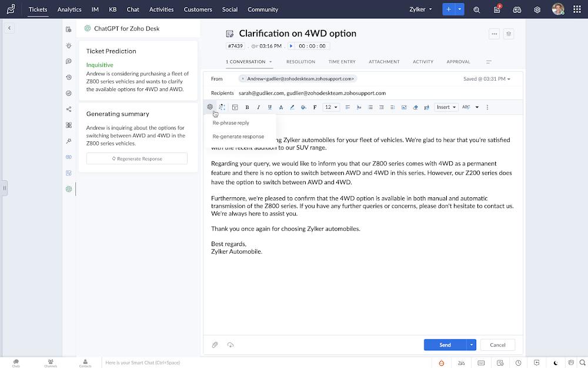Click the user profile avatar
The width and height of the screenshot is (588, 368).
[x=558, y=9]
